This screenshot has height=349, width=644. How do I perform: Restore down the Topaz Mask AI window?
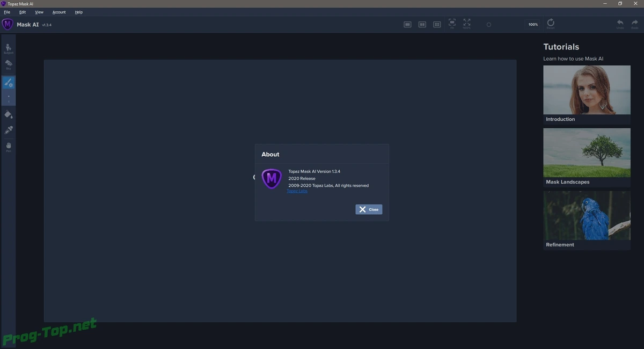(620, 3)
